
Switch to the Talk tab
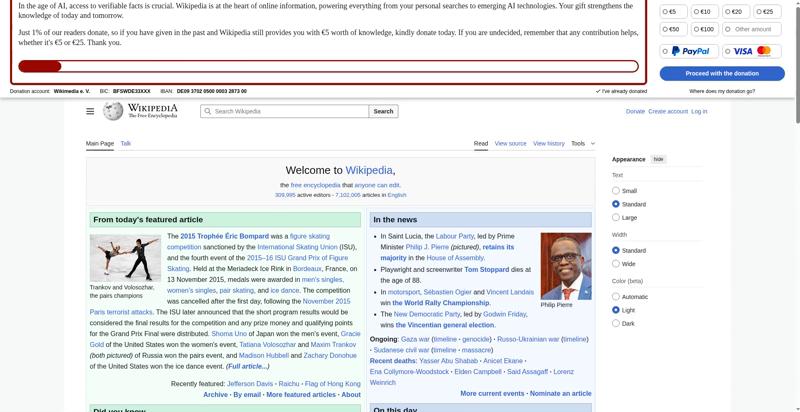(126, 144)
